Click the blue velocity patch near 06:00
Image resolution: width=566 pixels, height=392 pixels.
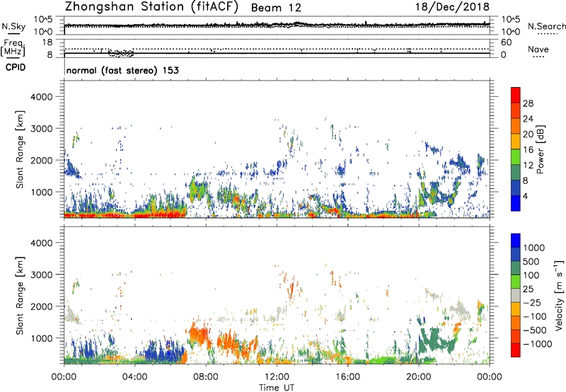[164, 352]
